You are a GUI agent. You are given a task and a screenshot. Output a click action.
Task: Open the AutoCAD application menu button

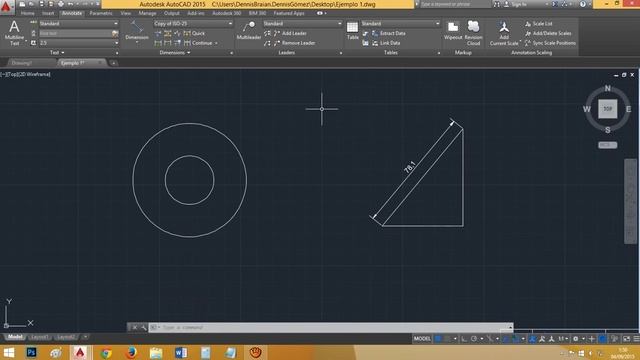pos(7,7)
